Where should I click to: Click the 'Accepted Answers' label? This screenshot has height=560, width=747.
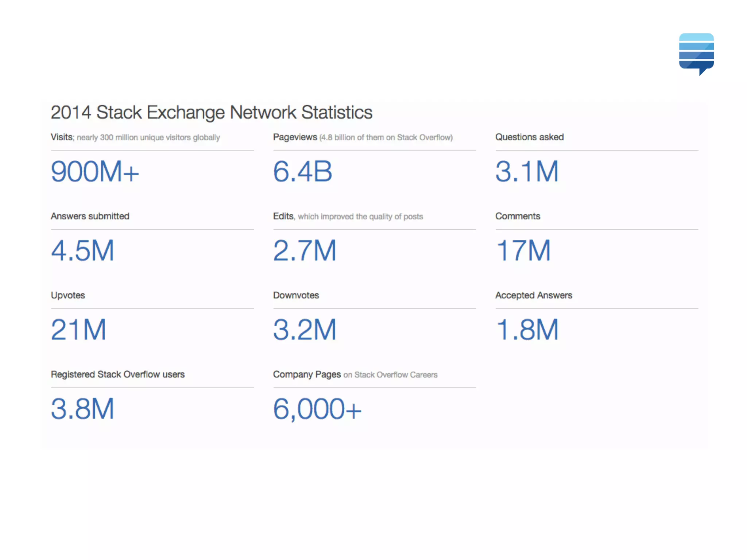tap(534, 295)
